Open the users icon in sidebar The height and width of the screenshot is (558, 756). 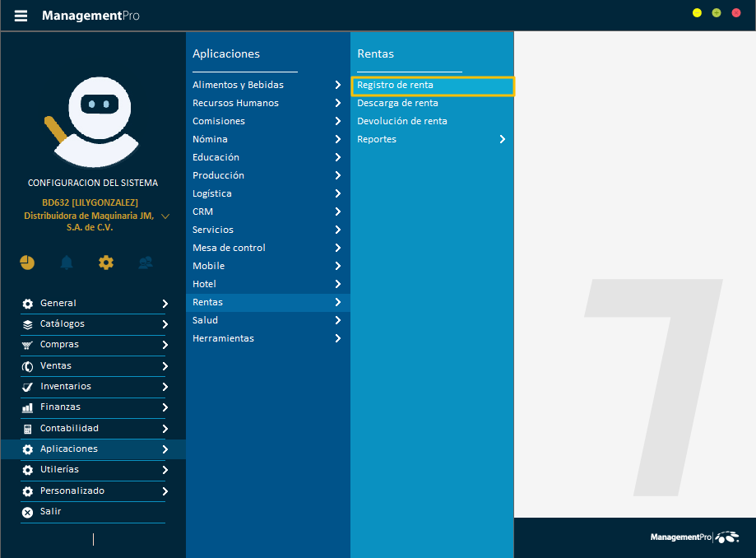pyautogui.click(x=146, y=263)
